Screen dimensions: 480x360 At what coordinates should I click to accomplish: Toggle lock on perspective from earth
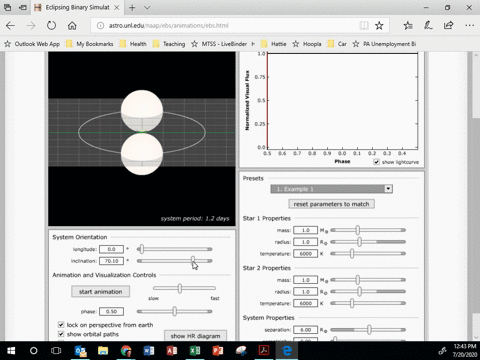(61, 324)
